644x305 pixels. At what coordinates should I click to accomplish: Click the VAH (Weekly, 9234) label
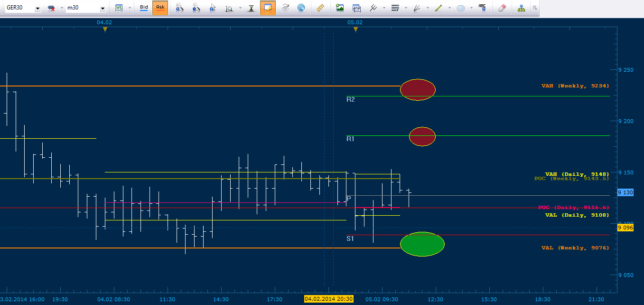[575, 86]
